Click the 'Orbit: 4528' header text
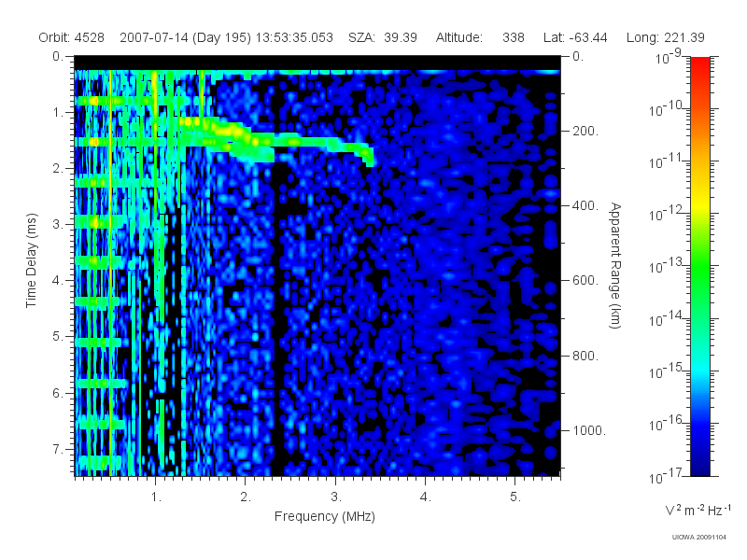The height and width of the screenshot is (560, 747). (72, 37)
